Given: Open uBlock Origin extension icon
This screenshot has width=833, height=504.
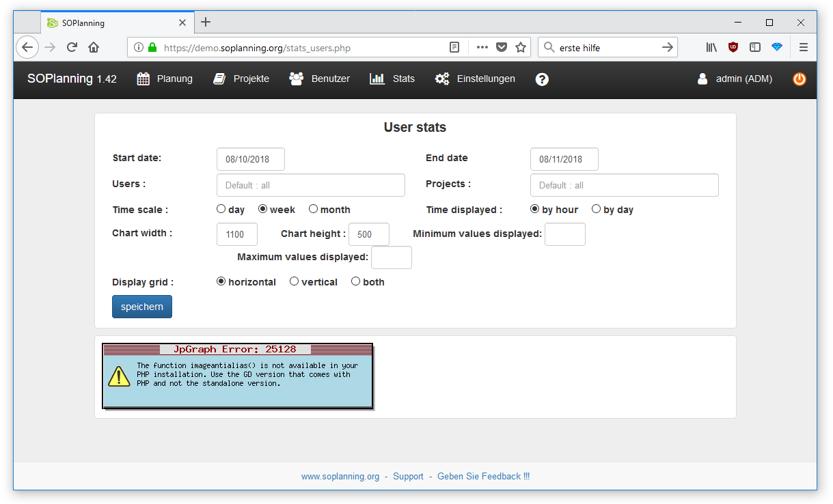Looking at the screenshot, I should (x=733, y=48).
